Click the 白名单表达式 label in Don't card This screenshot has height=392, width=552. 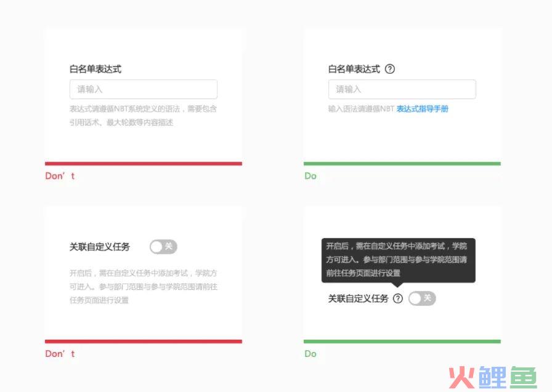pos(95,69)
